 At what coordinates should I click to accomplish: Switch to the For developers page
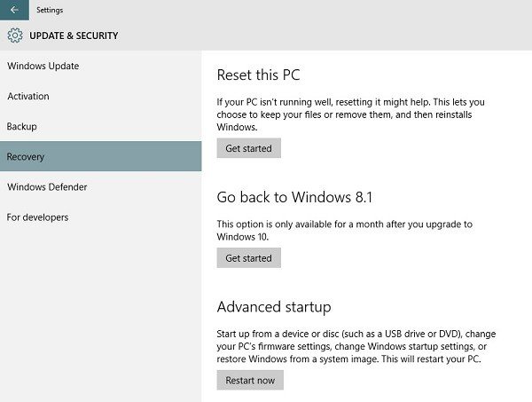[37, 217]
